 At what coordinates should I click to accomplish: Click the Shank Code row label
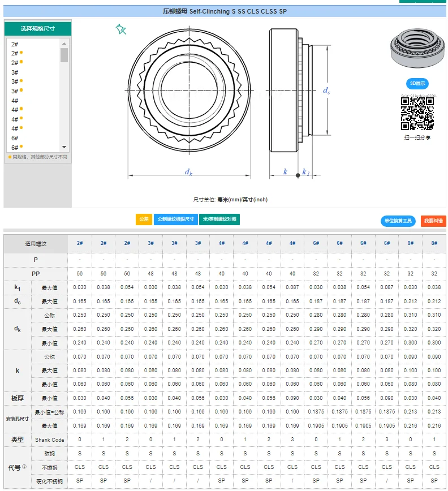(50, 440)
